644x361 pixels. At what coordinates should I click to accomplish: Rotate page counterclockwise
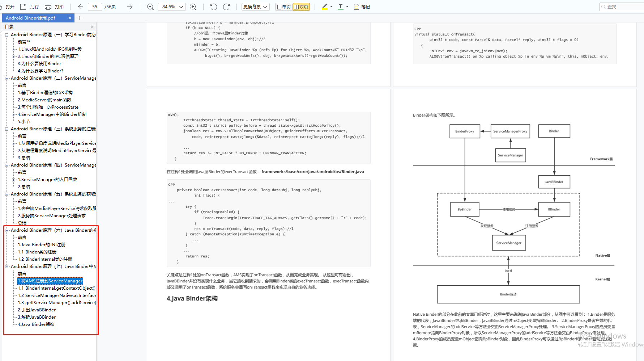(x=214, y=7)
